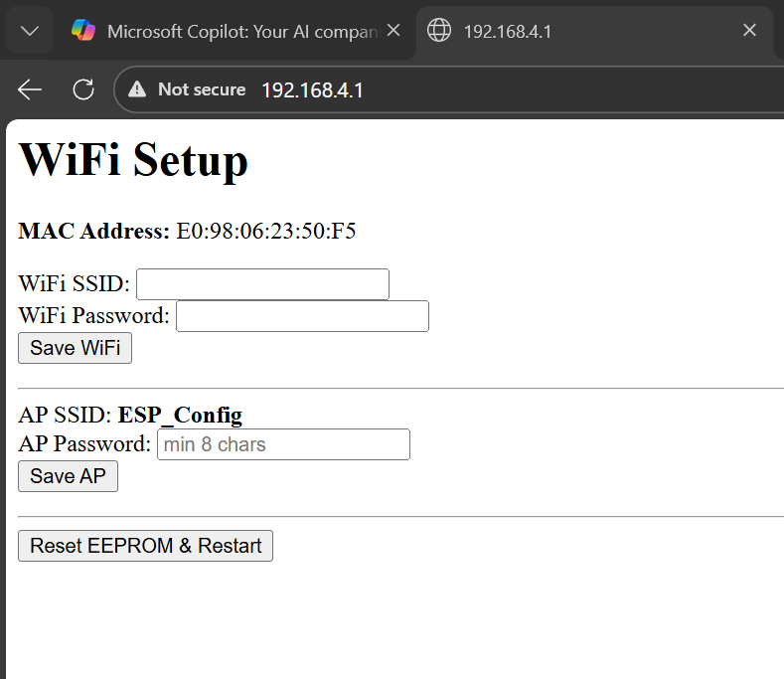Viewport: 784px width, 679px height.
Task: Click the MAC address value E0:98:06:23:50:F5
Action: (265, 232)
